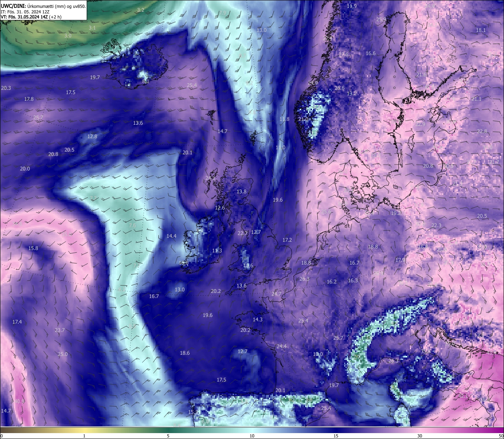Select the 18.6 value label
The height and width of the screenshot is (439, 504).
185,353
